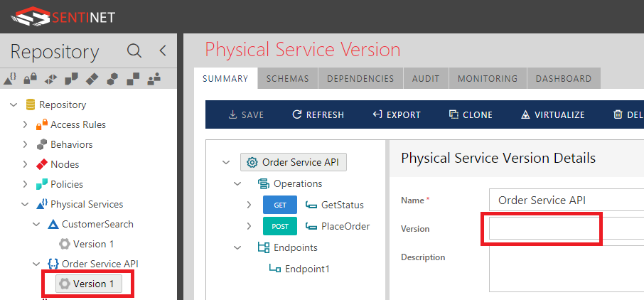Select the physical services filter icon
The image size is (644, 300).
[x=10, y=78]
